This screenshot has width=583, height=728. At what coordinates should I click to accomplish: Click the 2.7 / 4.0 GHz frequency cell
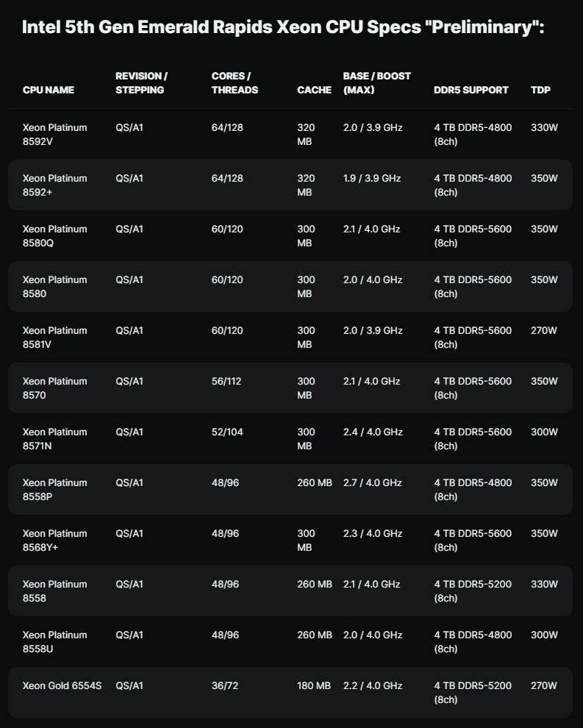(x=373, y=482)
